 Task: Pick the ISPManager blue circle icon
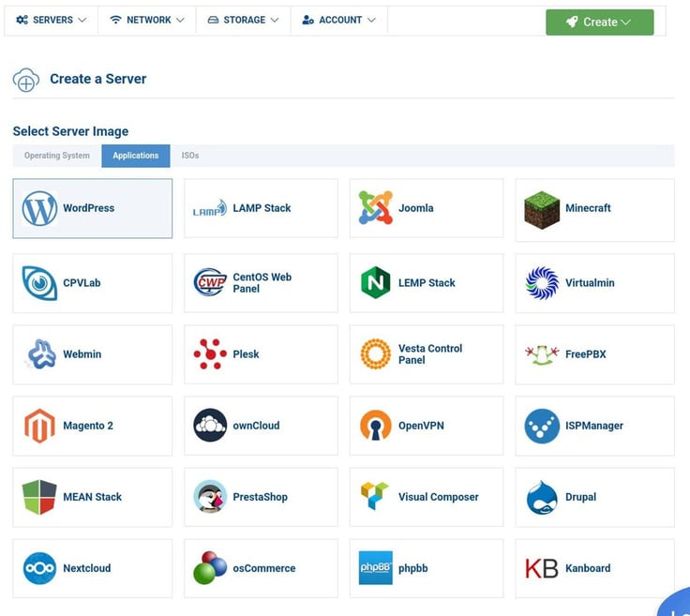pyautogui.click(x=542, y=426)
